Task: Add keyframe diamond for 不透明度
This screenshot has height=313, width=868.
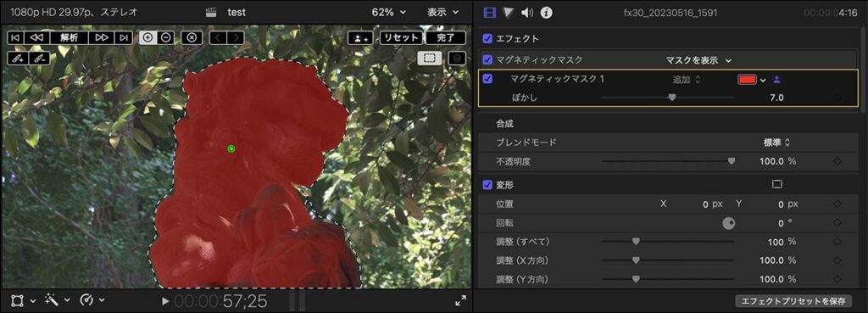Action: 837,161
